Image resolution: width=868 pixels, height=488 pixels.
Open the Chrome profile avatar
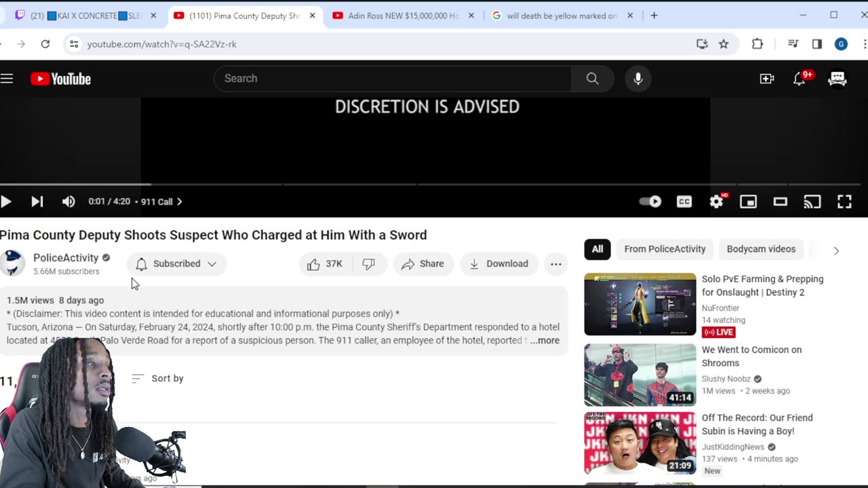841,44
